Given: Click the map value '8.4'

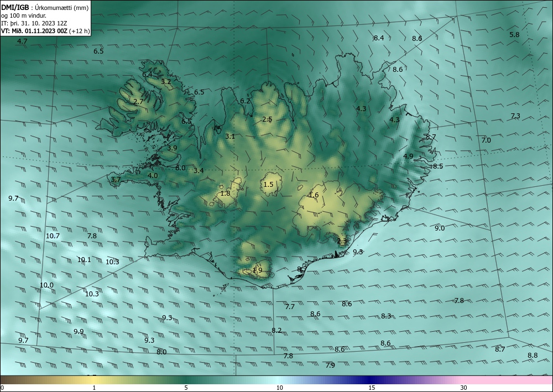Looking at the screenshot, I should click(x=379, y=38).
